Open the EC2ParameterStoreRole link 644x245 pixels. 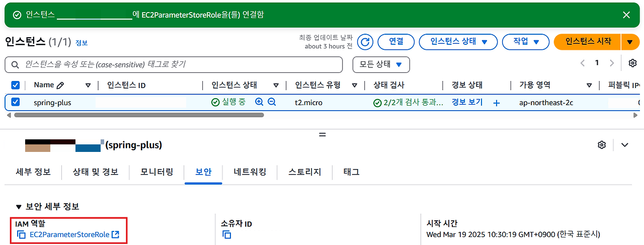[69, 234]
